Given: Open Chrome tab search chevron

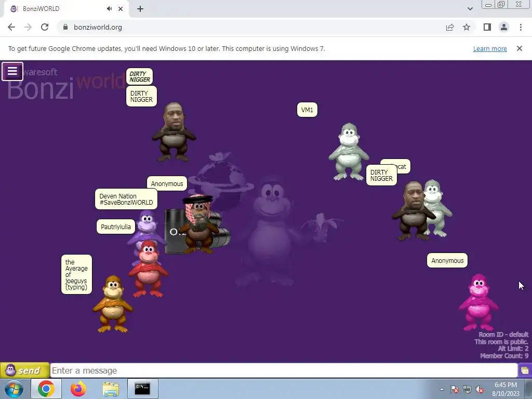Looking at the screenshot, I should tap(470, 9).
